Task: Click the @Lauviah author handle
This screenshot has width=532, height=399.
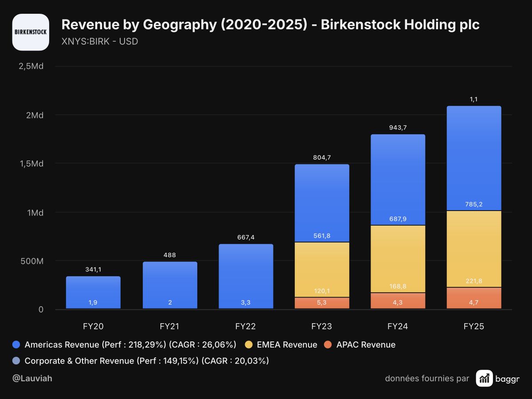Action: (x=32, y=379)
